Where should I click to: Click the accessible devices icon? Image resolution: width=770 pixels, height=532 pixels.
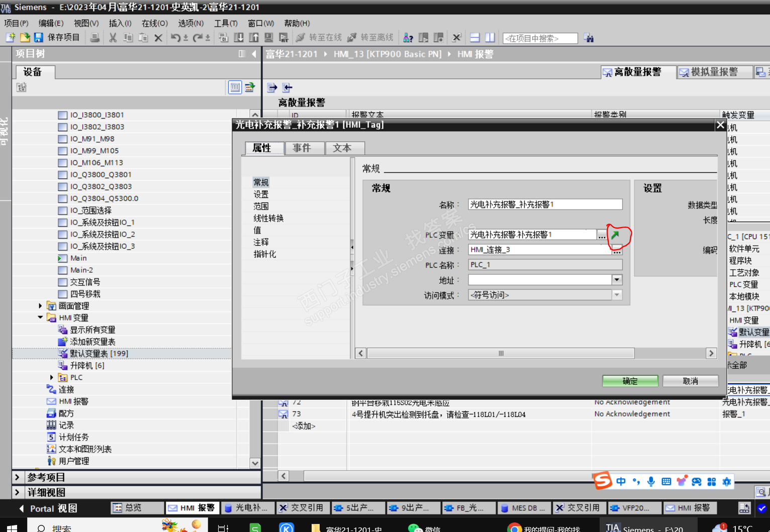[408, 38]
